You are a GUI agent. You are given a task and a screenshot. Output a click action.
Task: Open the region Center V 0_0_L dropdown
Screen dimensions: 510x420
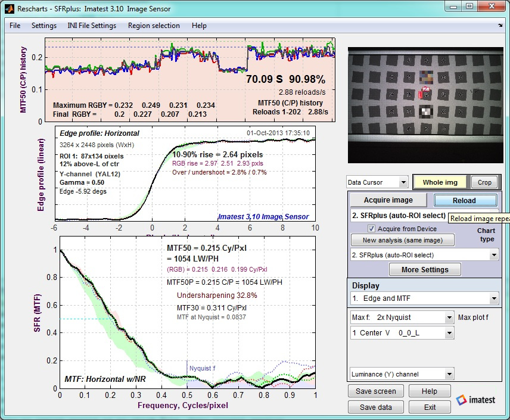(402, 333)
